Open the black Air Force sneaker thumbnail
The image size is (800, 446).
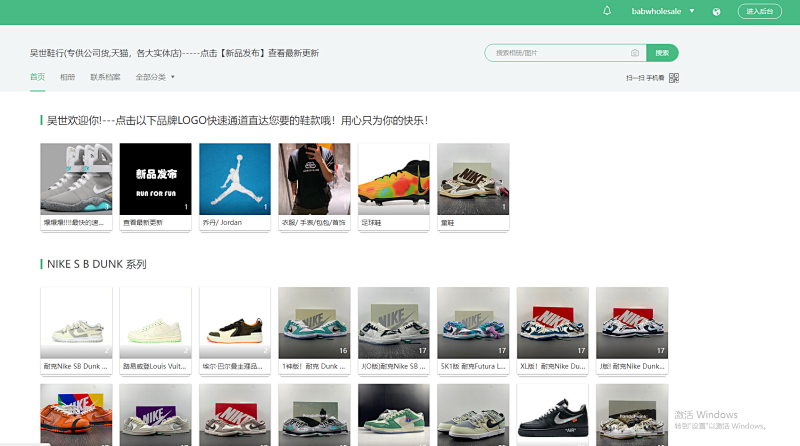(x=553, y=415)
